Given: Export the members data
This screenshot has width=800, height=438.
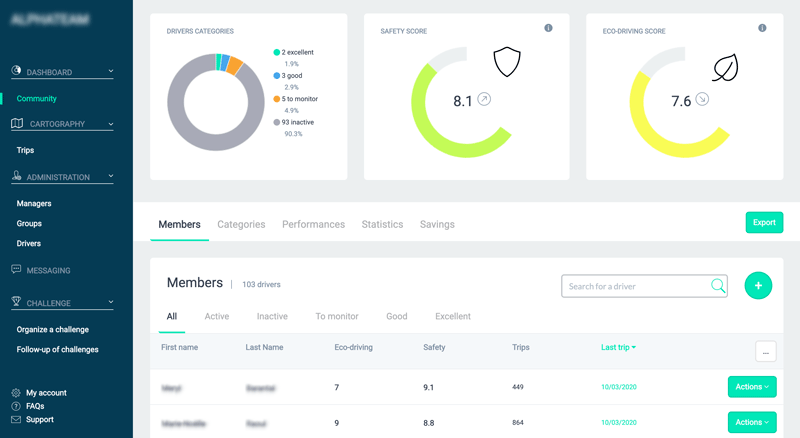Looking at the screenshot, I should (764, 223).
